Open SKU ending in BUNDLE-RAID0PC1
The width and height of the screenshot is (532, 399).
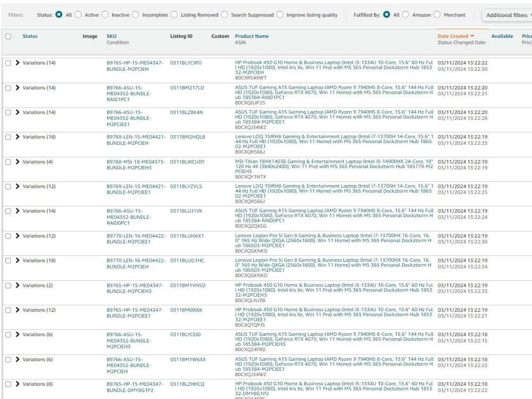pyautogui.click(x=129, y=217)
